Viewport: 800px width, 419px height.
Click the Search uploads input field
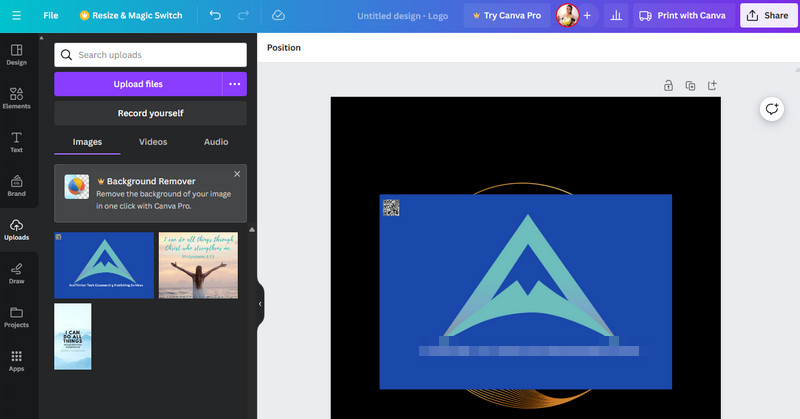[x=150, y=55]
